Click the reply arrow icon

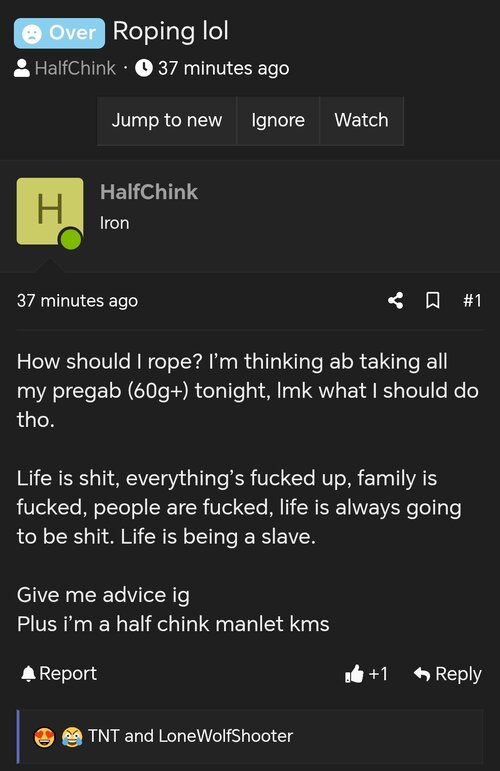[x=422, y=674]
